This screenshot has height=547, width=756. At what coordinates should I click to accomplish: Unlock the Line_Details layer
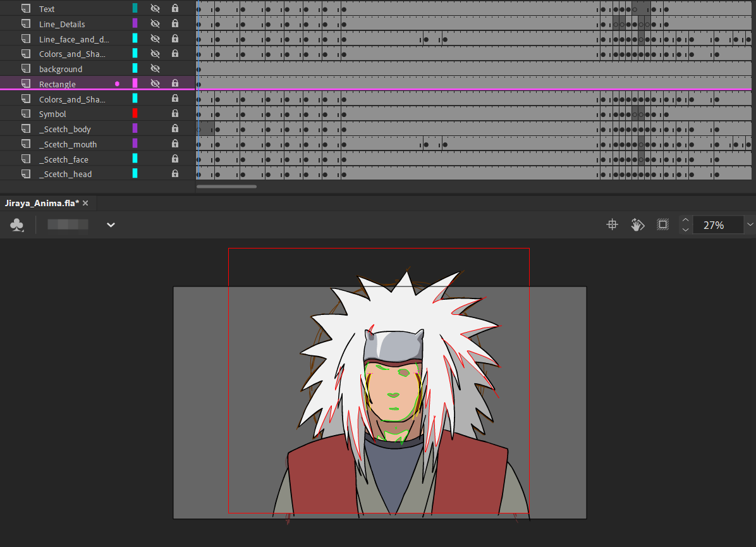point(175,23)
